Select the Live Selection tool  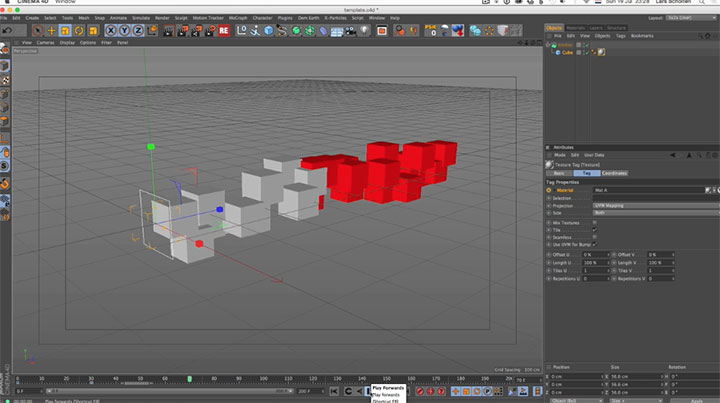[38, 31]
